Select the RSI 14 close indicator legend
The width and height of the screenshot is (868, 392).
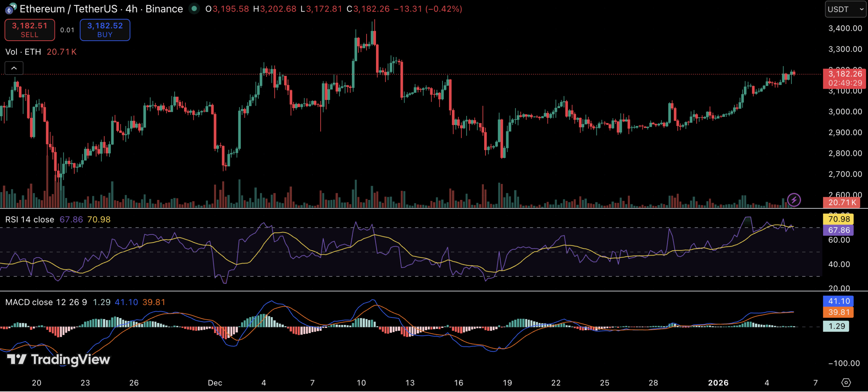(29, 220)
